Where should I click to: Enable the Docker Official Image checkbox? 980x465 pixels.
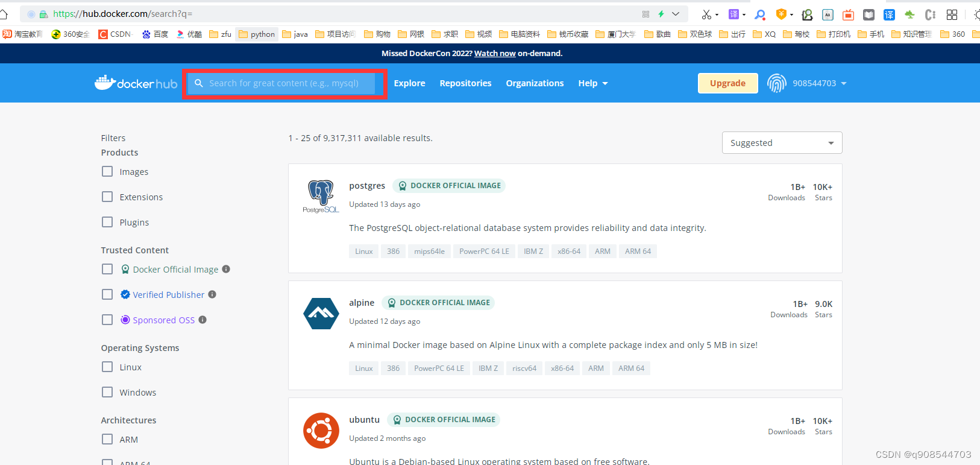(x=107, y=269)
